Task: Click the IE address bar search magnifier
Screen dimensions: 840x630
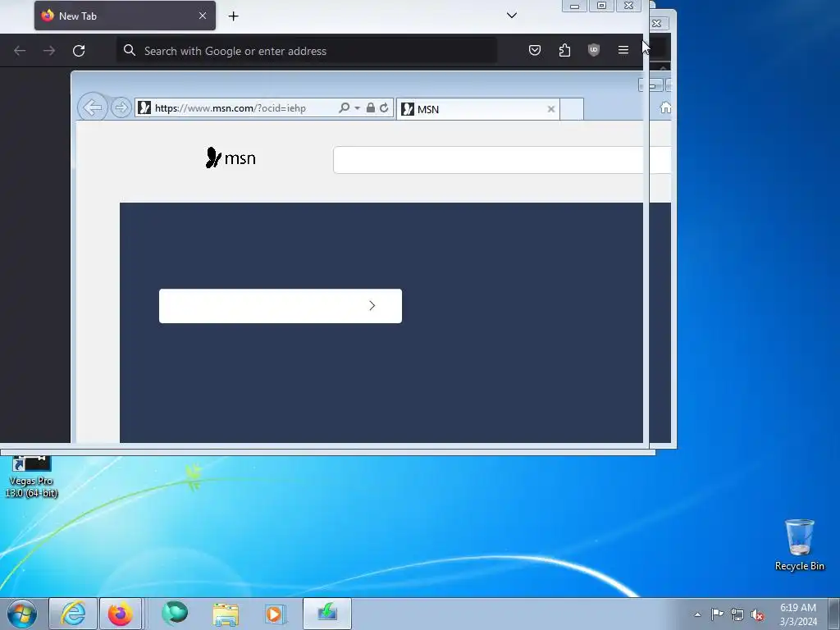Action: click(x=344, y=107)
